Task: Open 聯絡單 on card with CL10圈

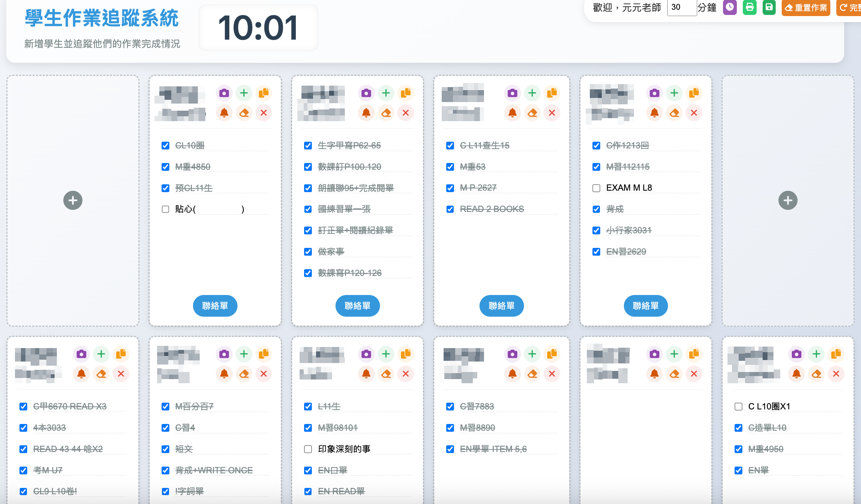Action: pyautogui.click(x=215, y=306)
